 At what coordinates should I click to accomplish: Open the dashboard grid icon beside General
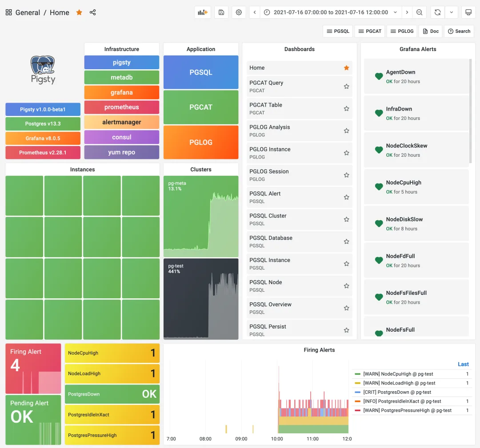[8, 12]
